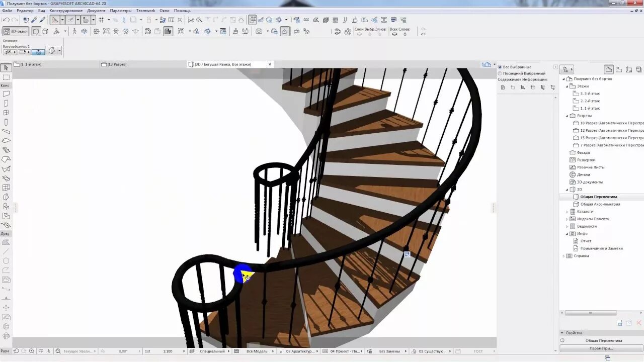This screenshot has width=644, height=362.
Task: Activate the syringe Inject Parameters icon
Action: click(43, 20)
